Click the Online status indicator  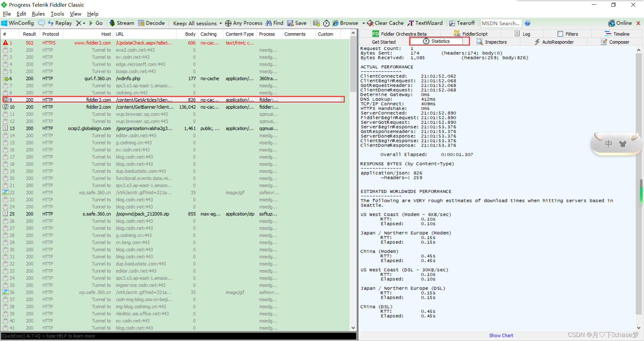pyautogui.click(x=620, y=23)
